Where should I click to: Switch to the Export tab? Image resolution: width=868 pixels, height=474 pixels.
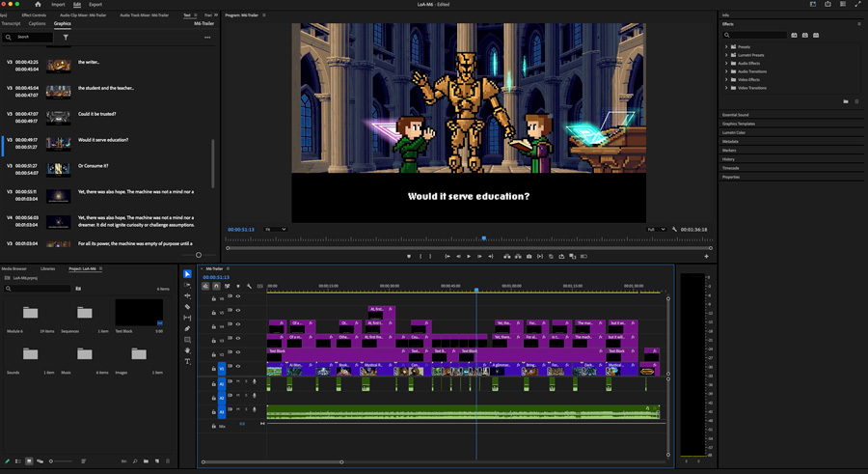tap(95, 4)
